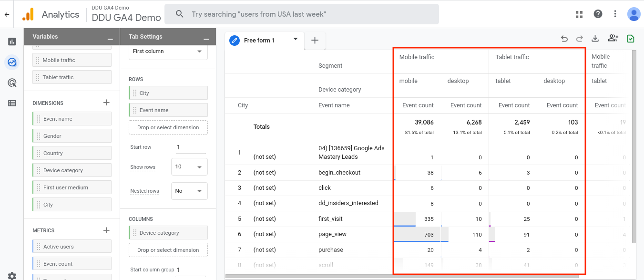Viewport: 644px width, 280px height.
Task: Click the green data quality check icon
Action: click(x=631, y=39)
